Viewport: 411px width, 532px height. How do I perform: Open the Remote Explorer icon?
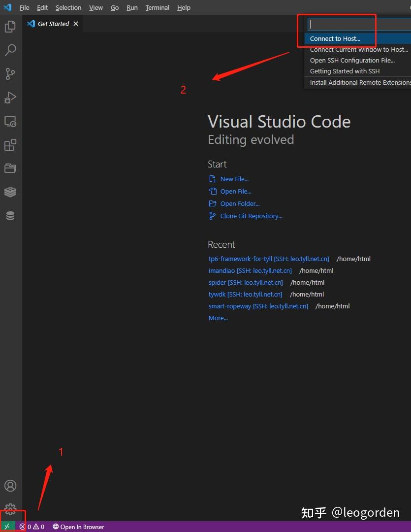point(10,122)
